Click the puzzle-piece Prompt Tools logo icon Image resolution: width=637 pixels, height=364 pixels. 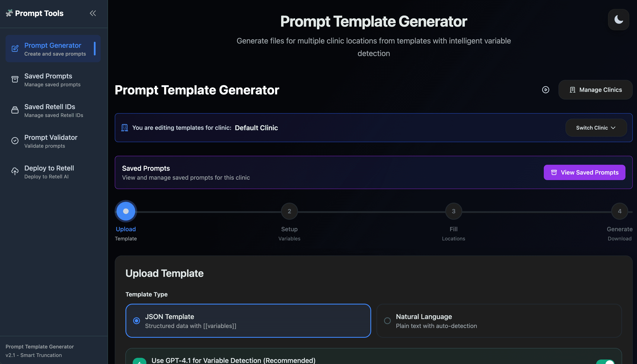[9, 13]
